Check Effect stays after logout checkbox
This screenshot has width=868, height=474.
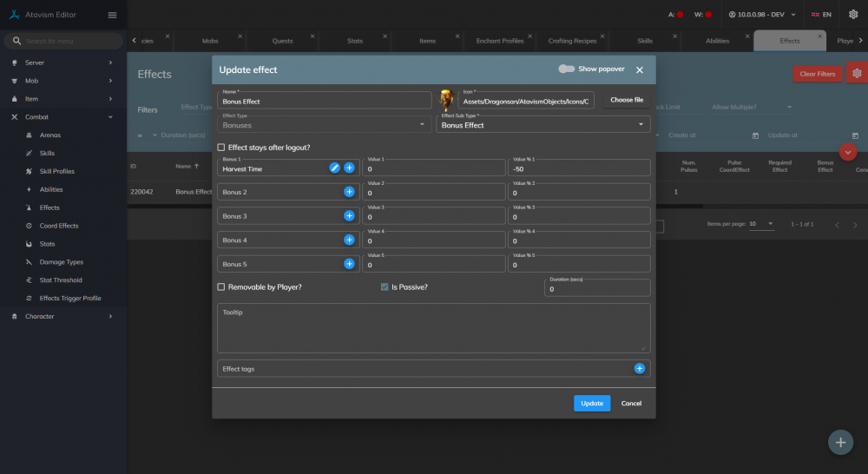pyautogui.click(x=221, y=148)
